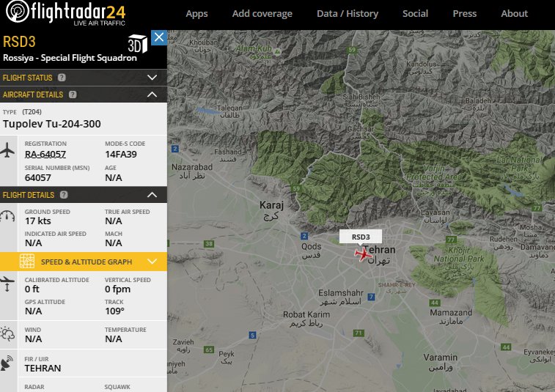Expand the Speed & Altitude Graph
This screenshot has width=555, height=392.
click(152, 262)
